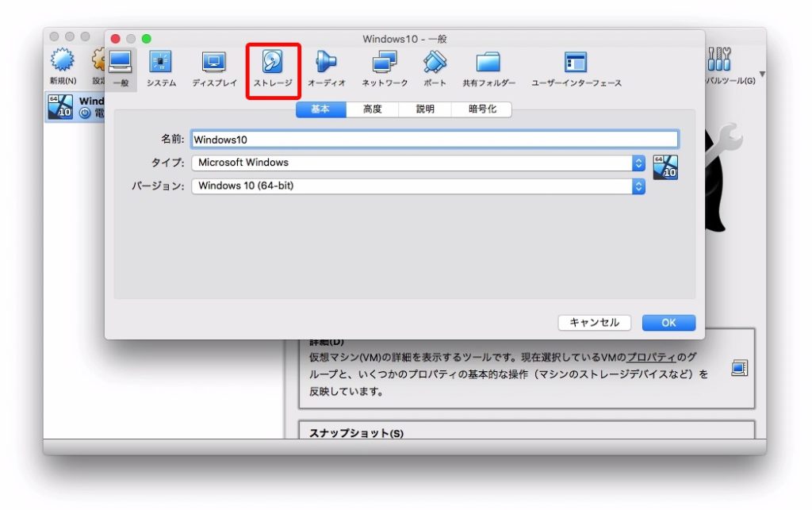The height and width of the screenshot is (510, 812).
Task: Open the ネットワーク (Network) settings icon
Action: pos(385,69)
